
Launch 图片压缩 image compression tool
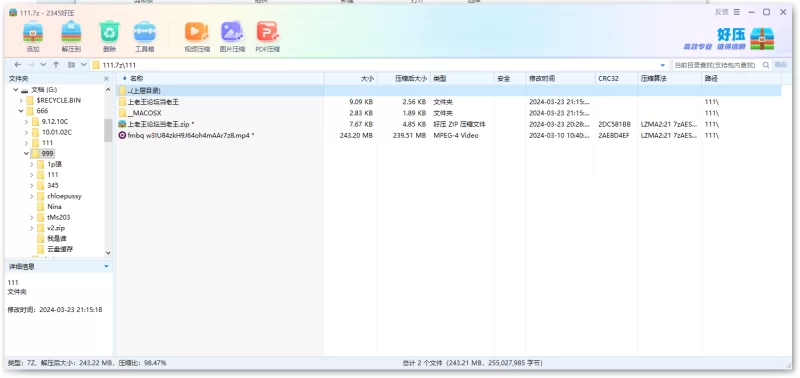pyautogui.click(x=232, y=32)
